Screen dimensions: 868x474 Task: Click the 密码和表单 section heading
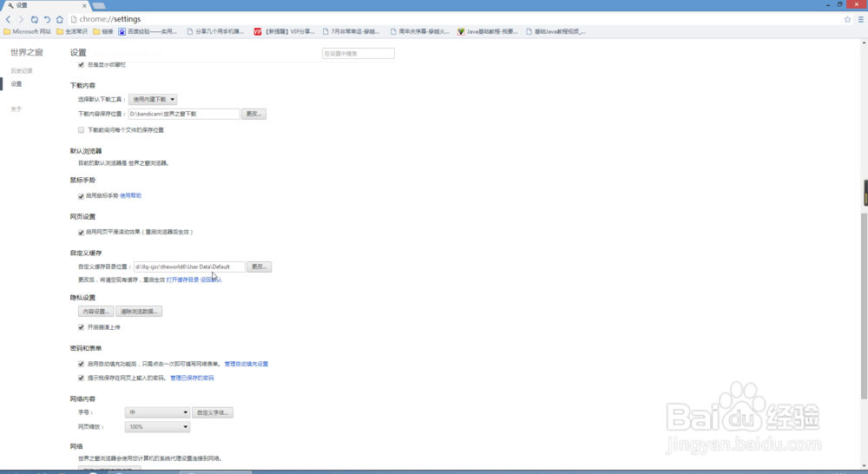point(86,348)
